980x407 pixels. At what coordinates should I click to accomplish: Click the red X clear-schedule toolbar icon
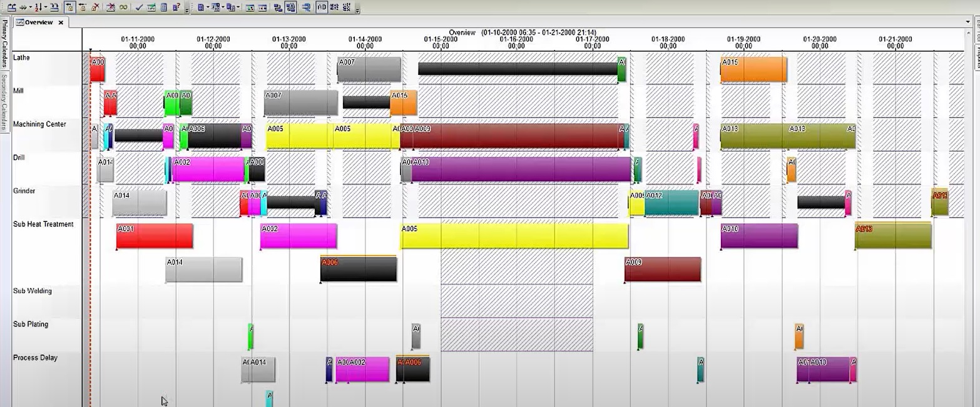(94, 7)
